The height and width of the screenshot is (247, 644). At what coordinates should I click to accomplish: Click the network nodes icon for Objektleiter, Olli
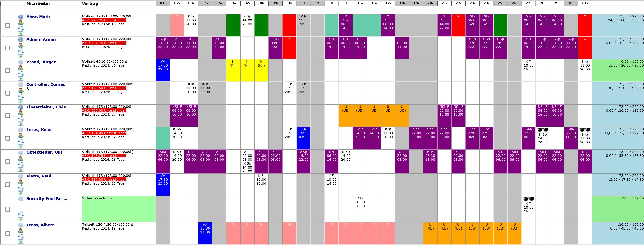click(21, 165)
